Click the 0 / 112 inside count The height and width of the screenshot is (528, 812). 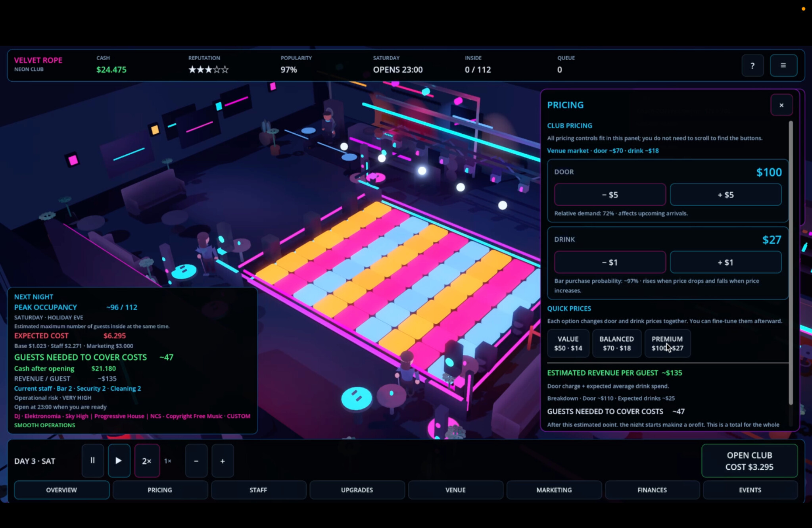click(478, 70)
